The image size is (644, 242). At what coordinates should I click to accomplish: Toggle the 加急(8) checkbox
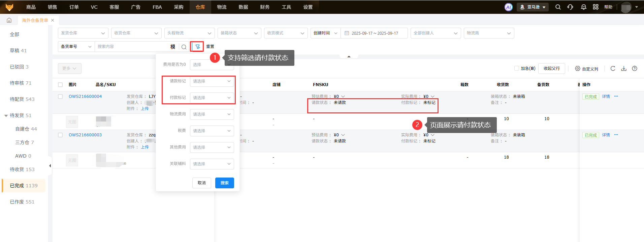click(x=516, y=68)
